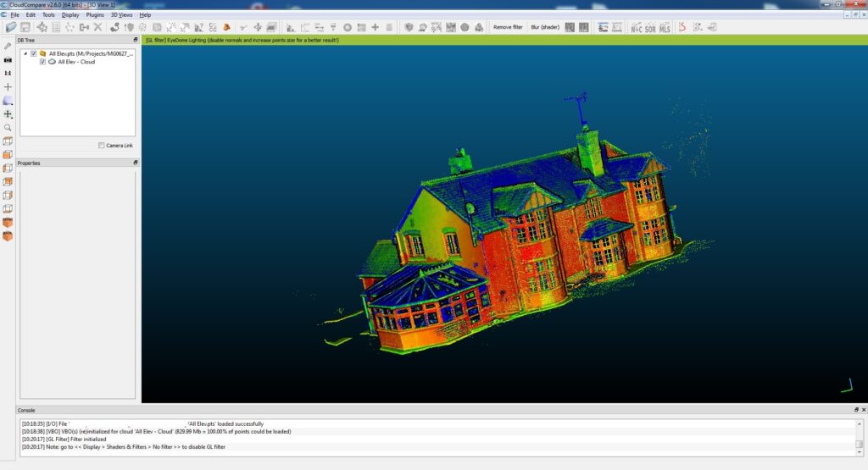The height and width of the screenshot is (470, 868).
Task: Collapse the All Elev.pts tree node
Action: click(25, 53)
